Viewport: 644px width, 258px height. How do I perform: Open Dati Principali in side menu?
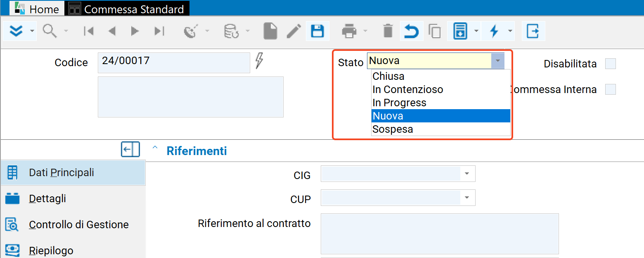point(73,172)
